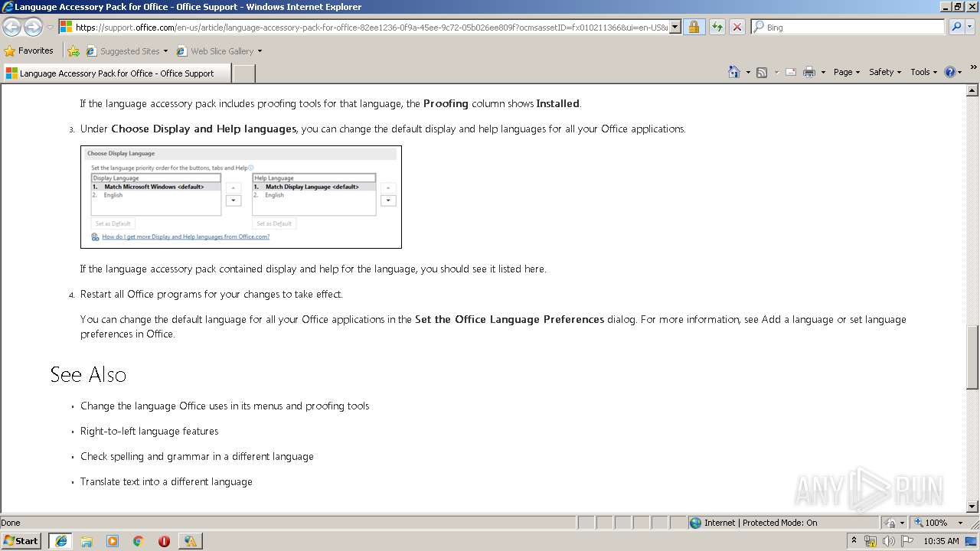Click the network warning tray icon
Image resolution: width=980 pixels, height=551 pixels.
pyautogui.click(x=871, y=541)
